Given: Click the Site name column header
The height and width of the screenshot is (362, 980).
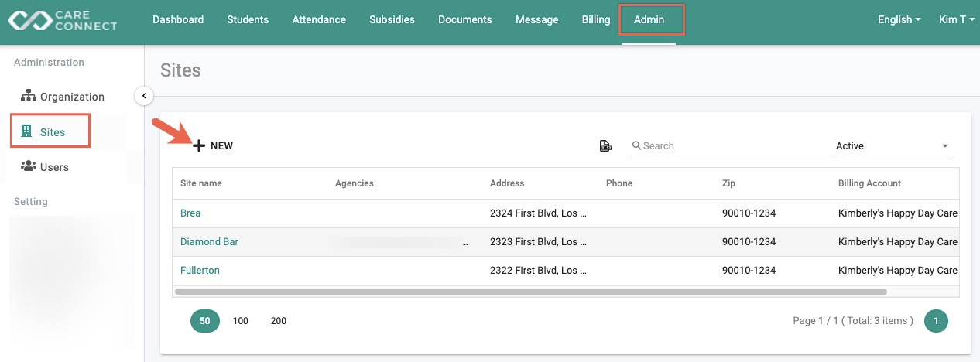Looking at the screenshot, I should [x=201, y=183].
